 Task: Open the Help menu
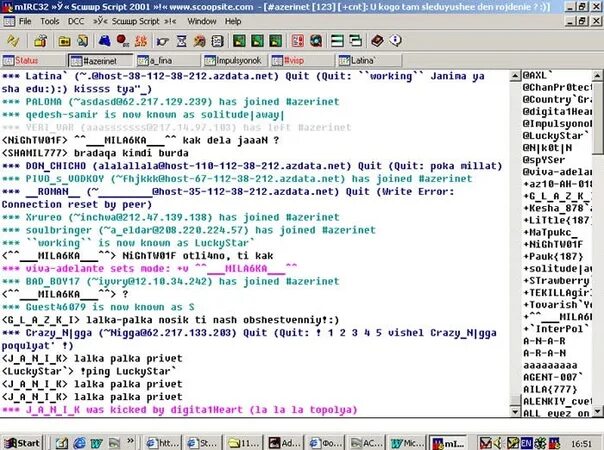click(x=233, y=21)
